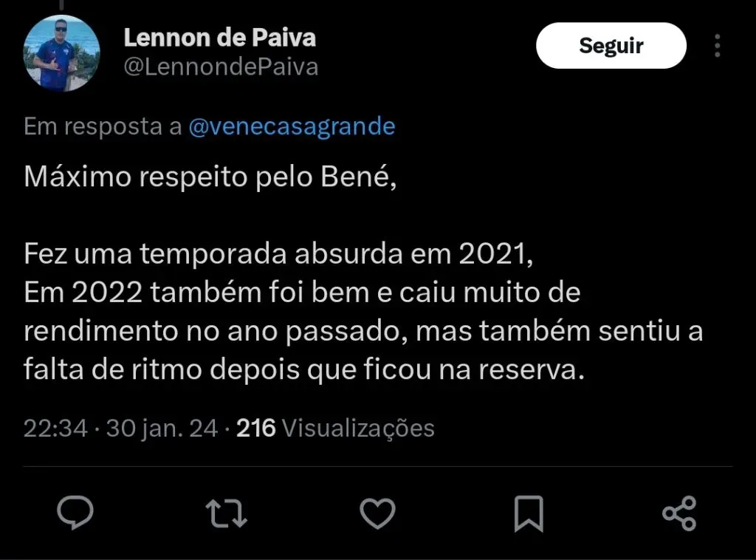Image resolution: width=756 pixels, height=560 pixels.
Task: Open Lennon de Paiva's profile picture
Action: [x=61, y=52]
